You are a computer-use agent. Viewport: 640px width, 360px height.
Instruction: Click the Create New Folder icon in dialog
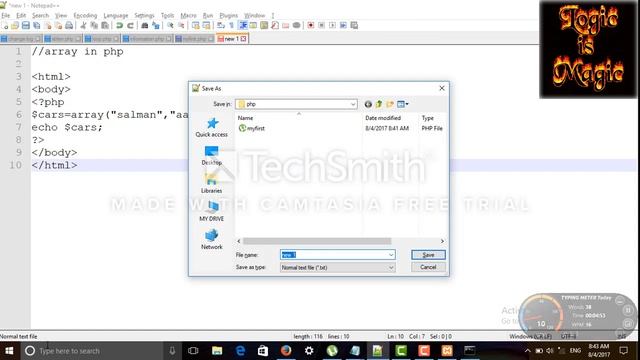point(390,104)
